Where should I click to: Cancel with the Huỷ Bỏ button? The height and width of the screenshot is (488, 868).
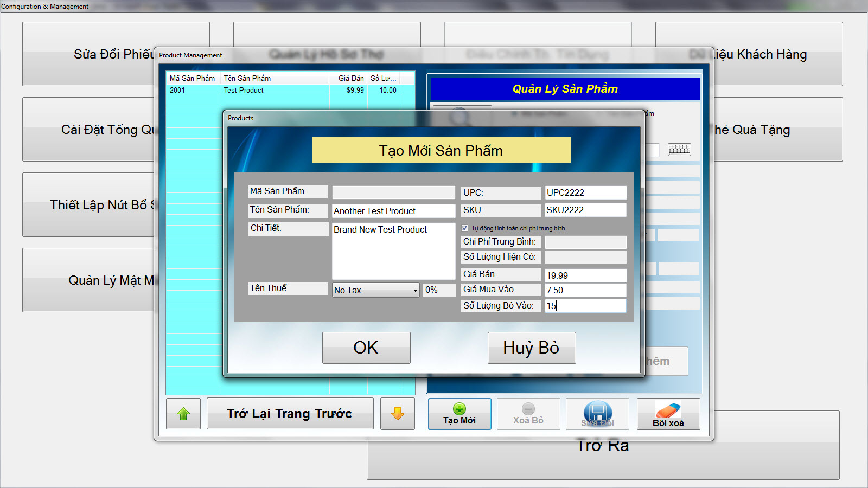click(531, 348)
